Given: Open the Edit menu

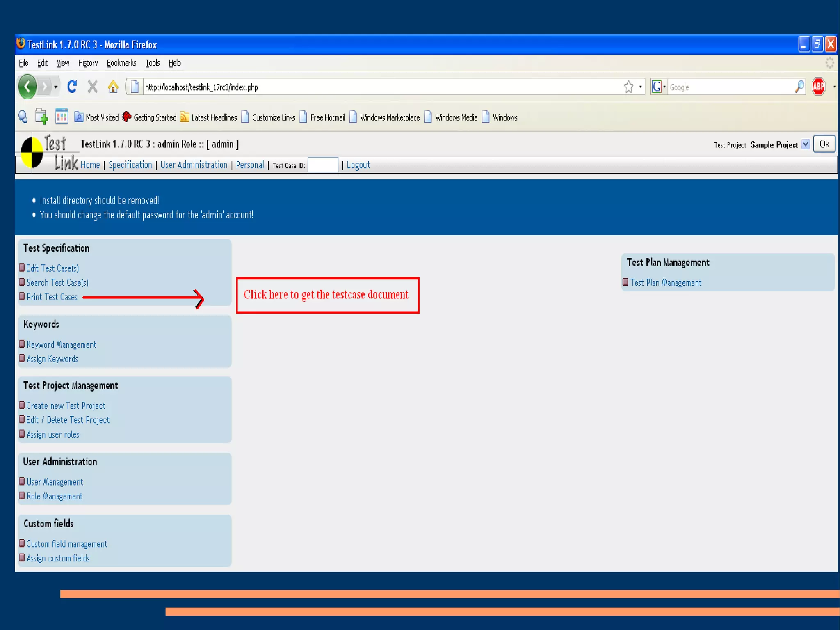Looking at the screenshot, I should 42,63.
